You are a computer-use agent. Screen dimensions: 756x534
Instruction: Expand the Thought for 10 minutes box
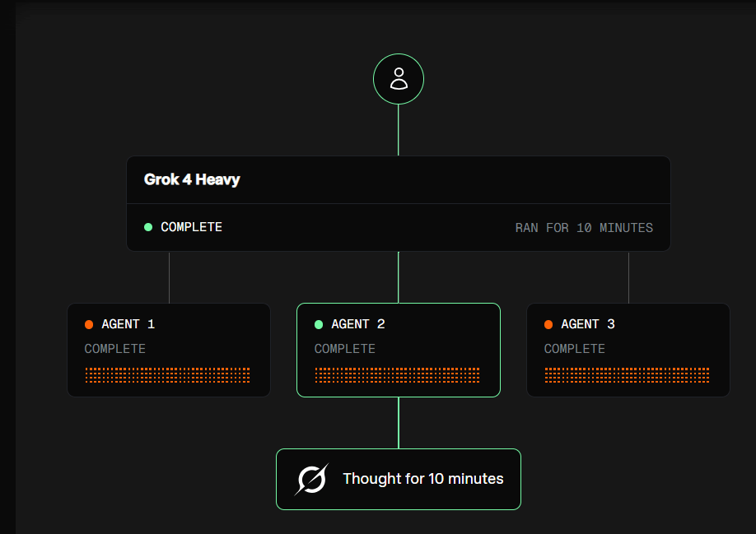(x=399, y=479)
